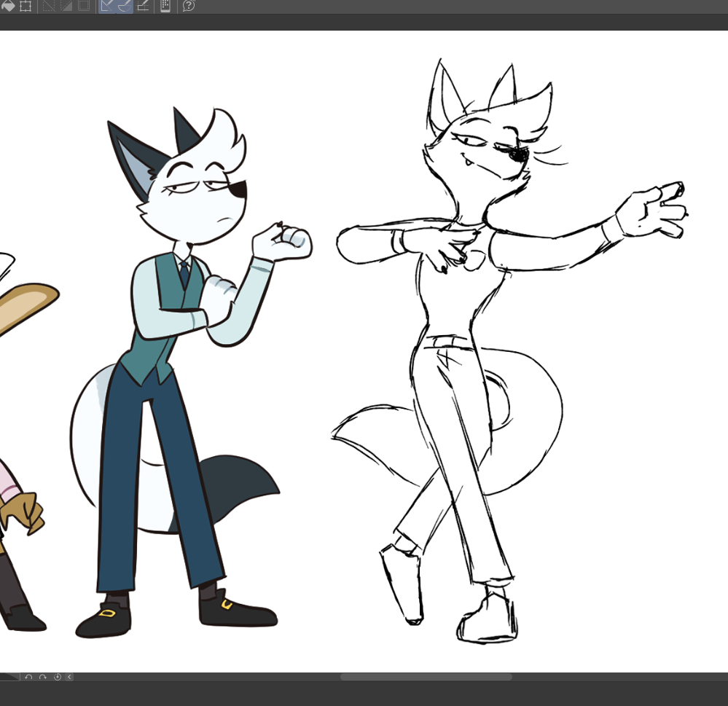Click the sketched fox's outstretched hand
This screenshot has width=728, height=706.
pyautogui.click(x=656, y=211)
